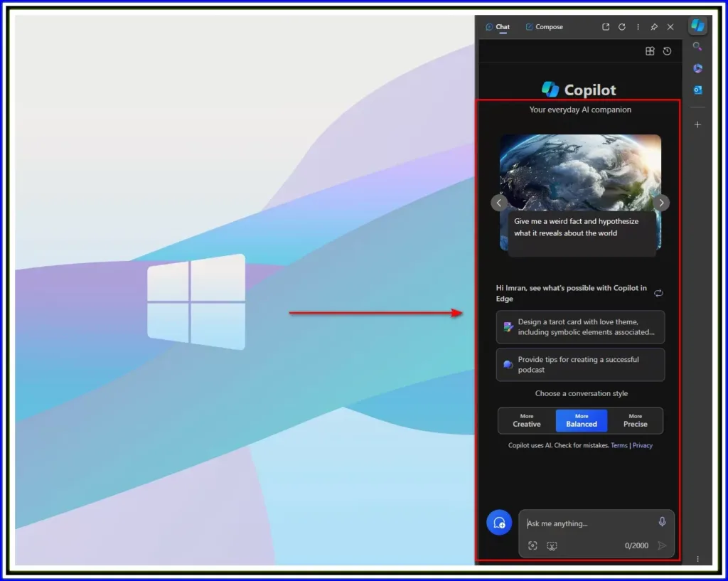The image size is (728, 581).
Task: Open the Terms link
Action: pos(619,445)
